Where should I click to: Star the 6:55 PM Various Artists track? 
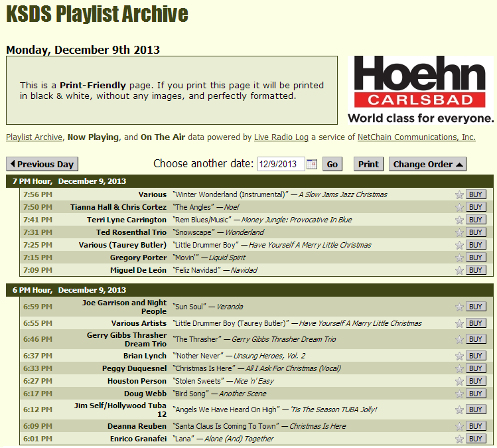pyautogui.click(x=459, y=323)
